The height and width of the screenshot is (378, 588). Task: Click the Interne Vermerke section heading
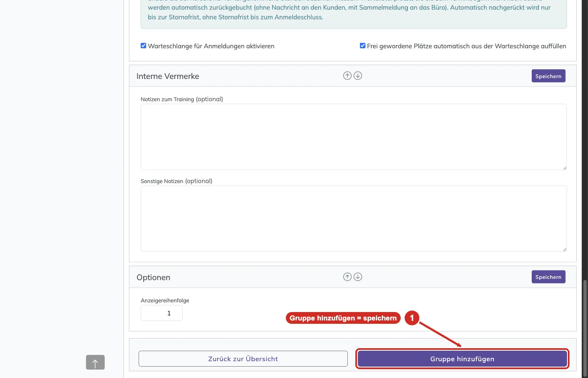click(168, 76)
